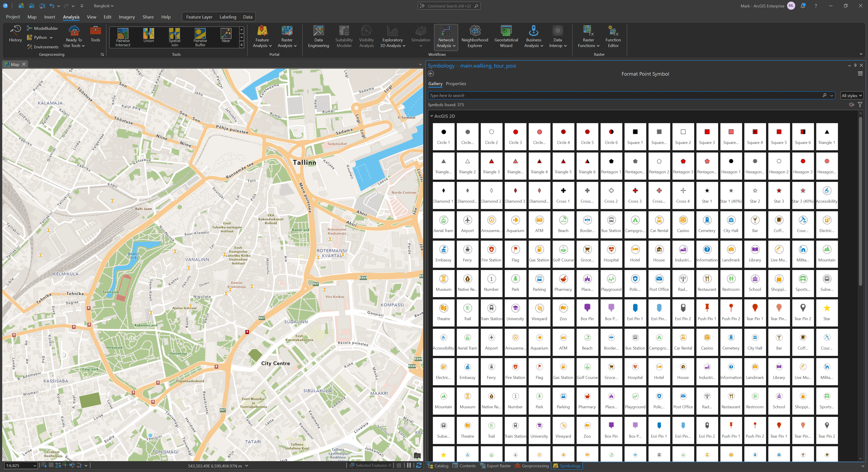The height and width of the screenshot is (472, 868).
Task: Save the project from quick access toolbar
Action: click(42, 6)
